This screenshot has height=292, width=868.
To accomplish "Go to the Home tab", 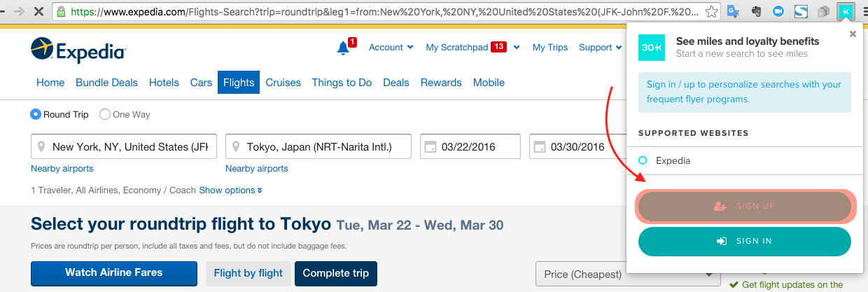I will (50, 83).
